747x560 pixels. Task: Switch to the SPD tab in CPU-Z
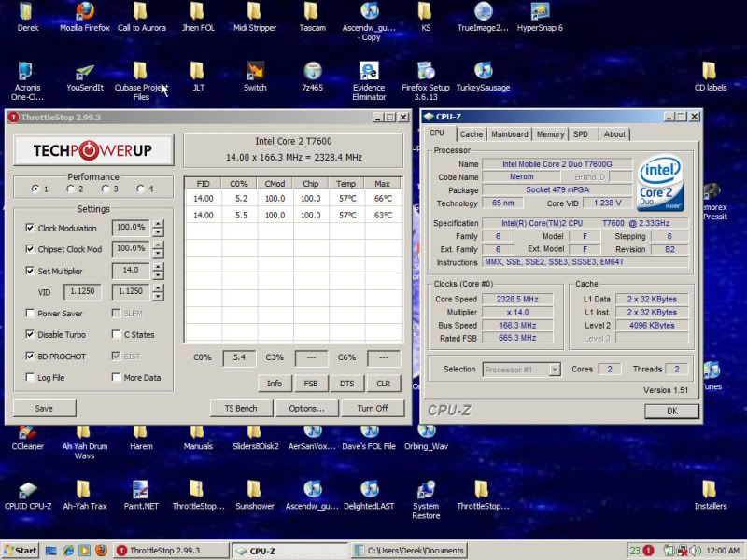point(580,134)
